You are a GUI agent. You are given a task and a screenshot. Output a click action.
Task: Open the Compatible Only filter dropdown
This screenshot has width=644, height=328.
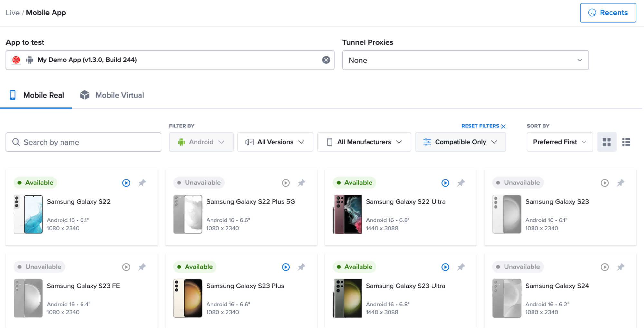coord(460,142)
